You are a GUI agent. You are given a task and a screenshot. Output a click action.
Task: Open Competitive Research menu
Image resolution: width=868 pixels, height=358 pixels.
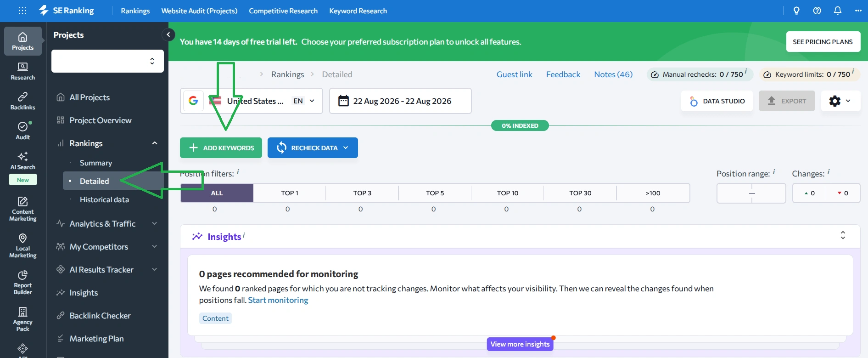tap(283, 11)
